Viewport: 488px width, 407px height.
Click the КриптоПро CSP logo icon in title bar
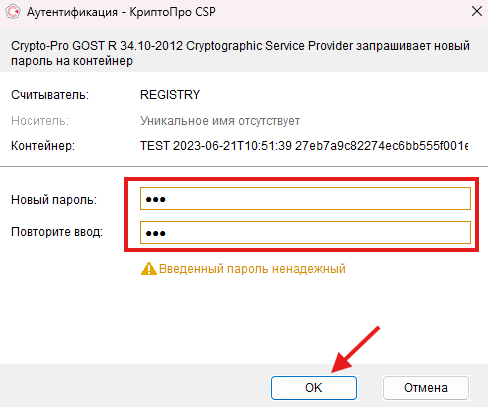13,12
